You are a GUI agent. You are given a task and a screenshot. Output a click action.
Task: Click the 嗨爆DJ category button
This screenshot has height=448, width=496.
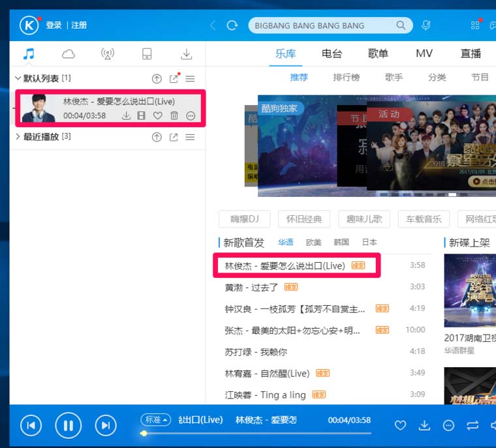pyautogui.click(x=245, y=219)
